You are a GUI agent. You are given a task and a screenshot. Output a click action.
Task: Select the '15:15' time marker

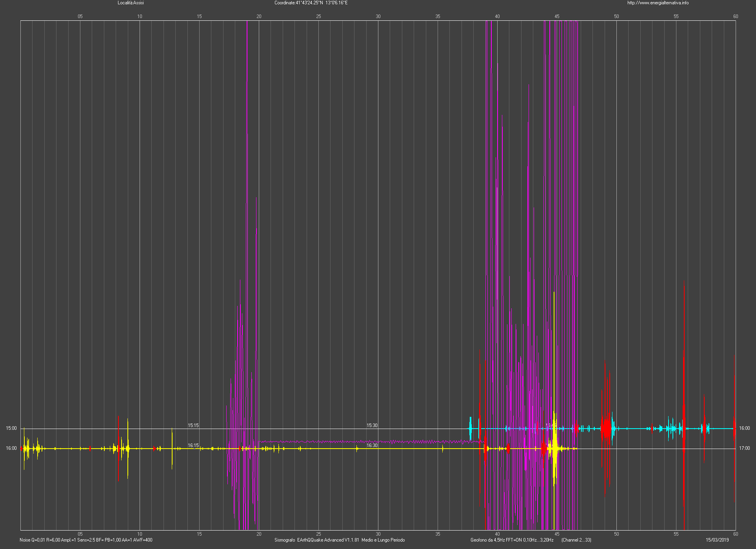click(x=193, y=425)
